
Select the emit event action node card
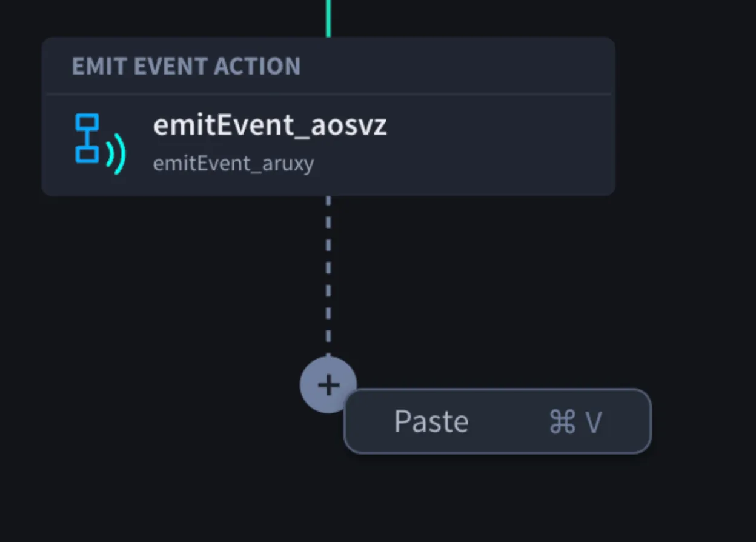(x=328, y=116)
